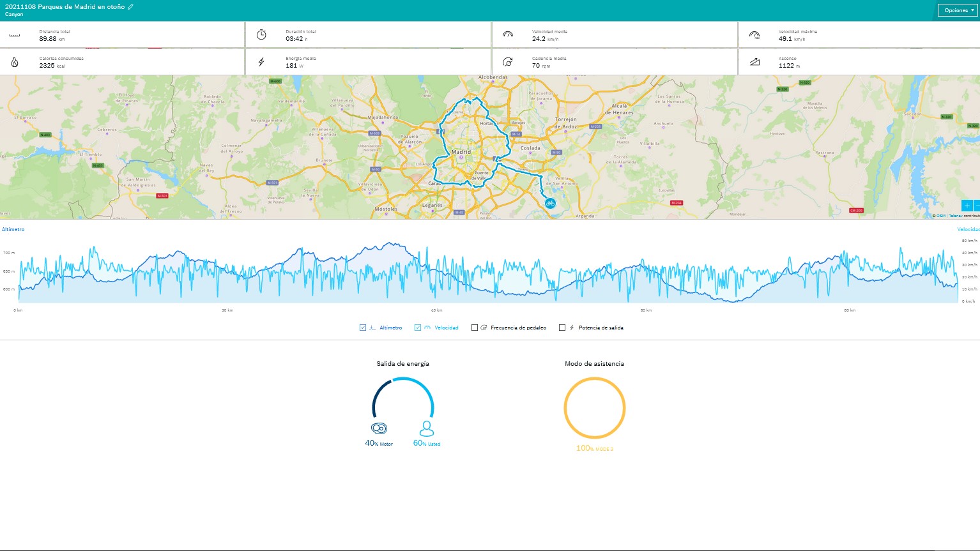Screen dimensions: 980x551
Task: Click the lightning bolt icon beside Energía media
Action: coord(261,62)
